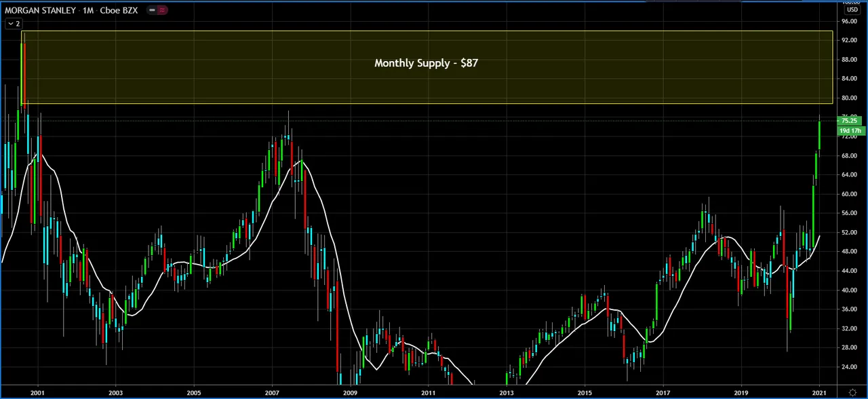Click the 75.25 current price label
Screen dimensions: 868x399
(849, 121)
